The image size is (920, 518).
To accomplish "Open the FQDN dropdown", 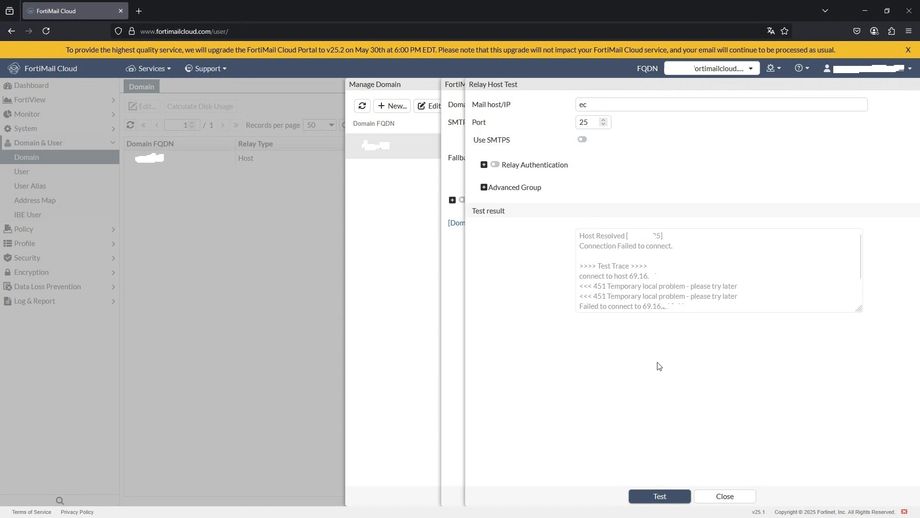I will pyautogui.click(x=712, y=69).
